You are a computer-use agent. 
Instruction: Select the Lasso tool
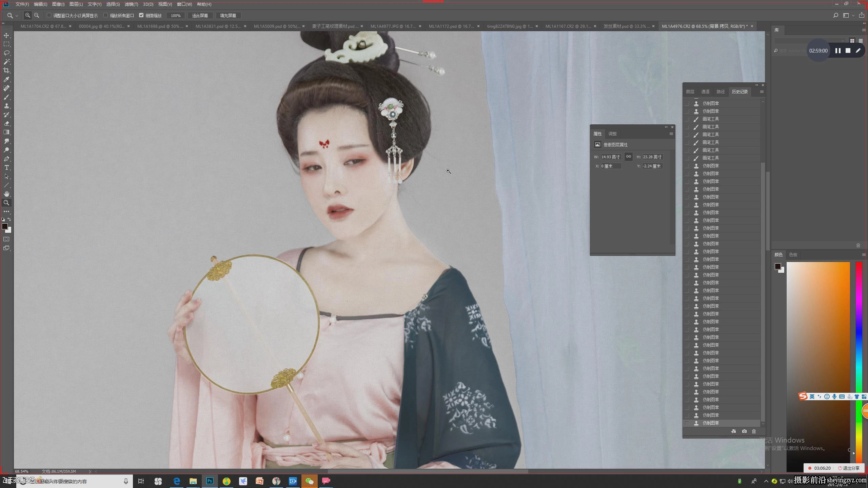pyautogui.click(x=6, y=53)
